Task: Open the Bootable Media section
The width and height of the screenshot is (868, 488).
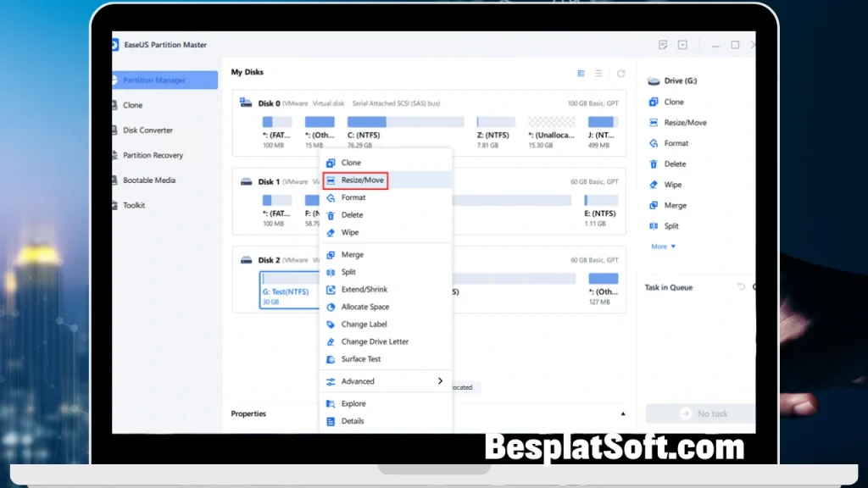Action: (x=148, y=180)
